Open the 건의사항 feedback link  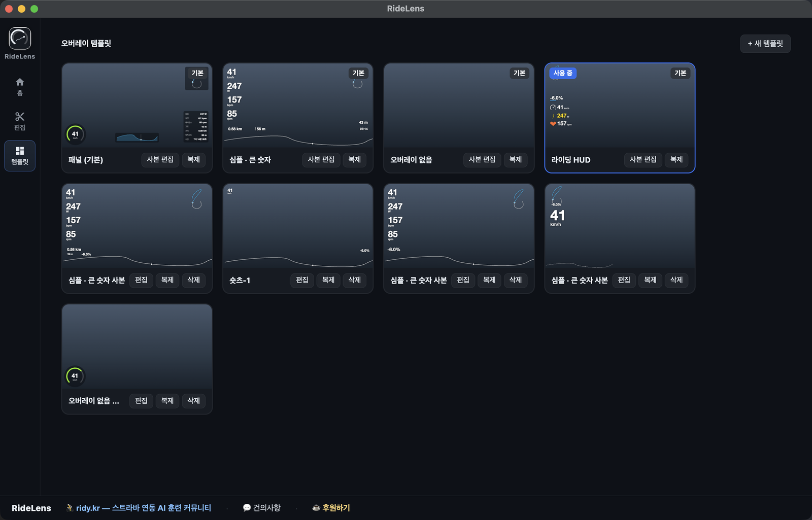267,508
